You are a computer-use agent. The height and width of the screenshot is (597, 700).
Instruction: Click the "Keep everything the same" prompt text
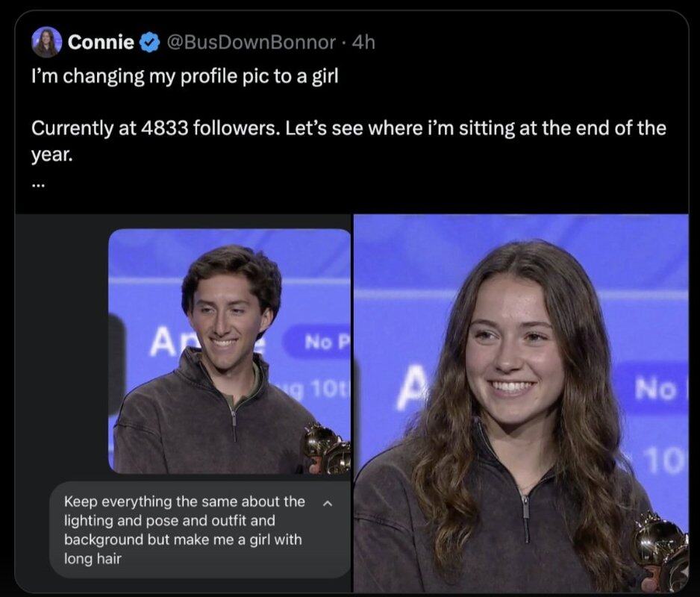click(185, 529)
